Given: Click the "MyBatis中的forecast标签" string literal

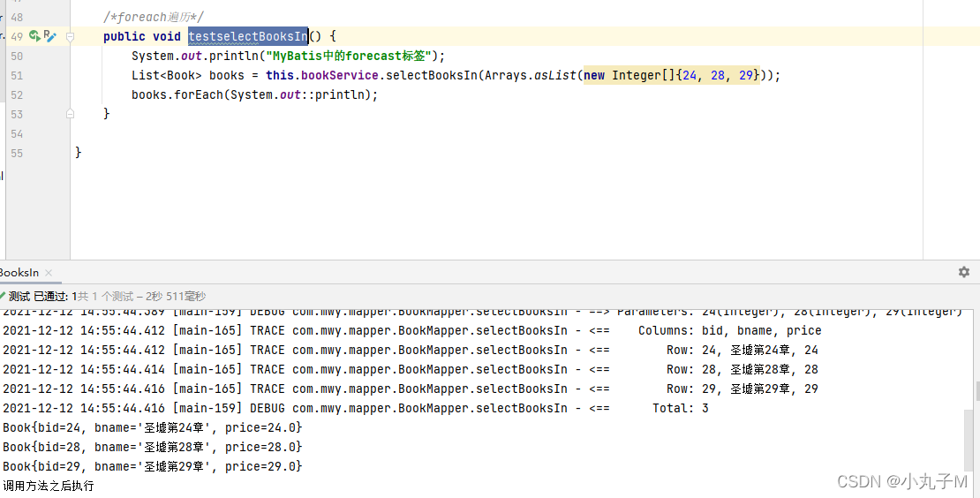Looking at the screenshot, I should pyautogui.click(x=349, y=56).
